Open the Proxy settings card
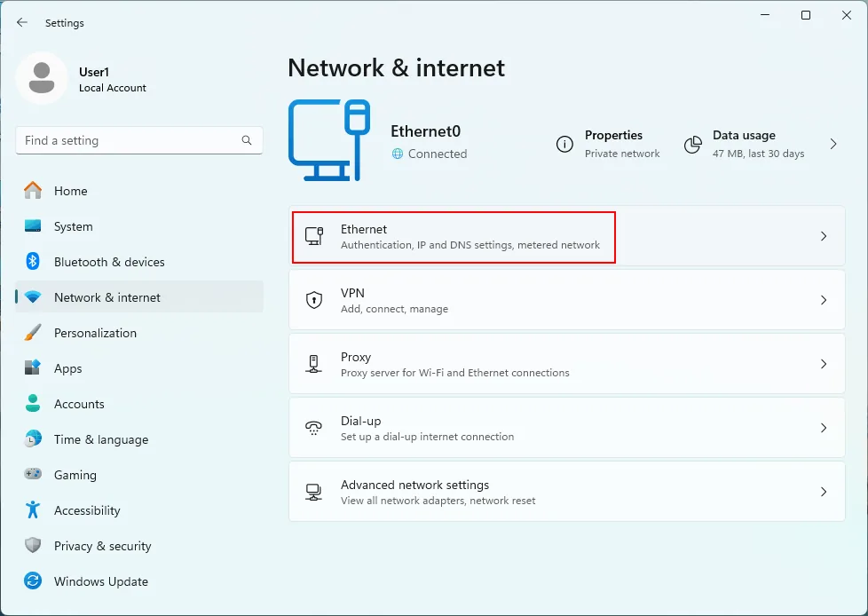Viewport: 868px width, 616px height. tap(567, 364)
